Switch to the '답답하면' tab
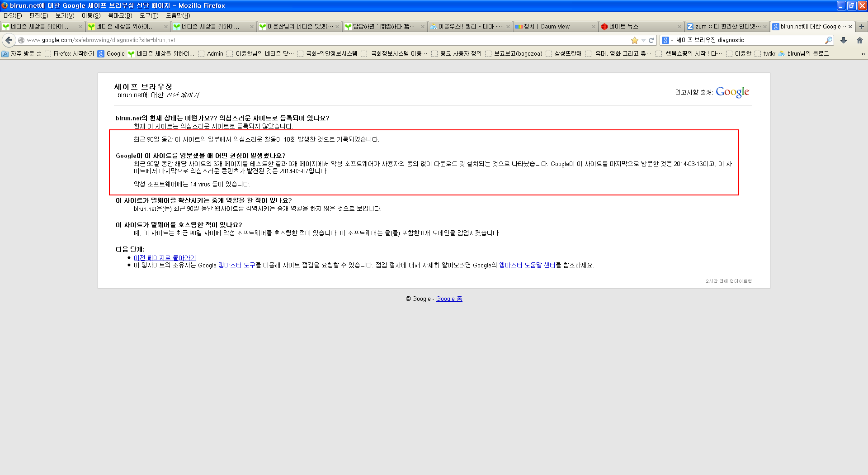This screenshot has width=868, height=475. coord(384,27)
